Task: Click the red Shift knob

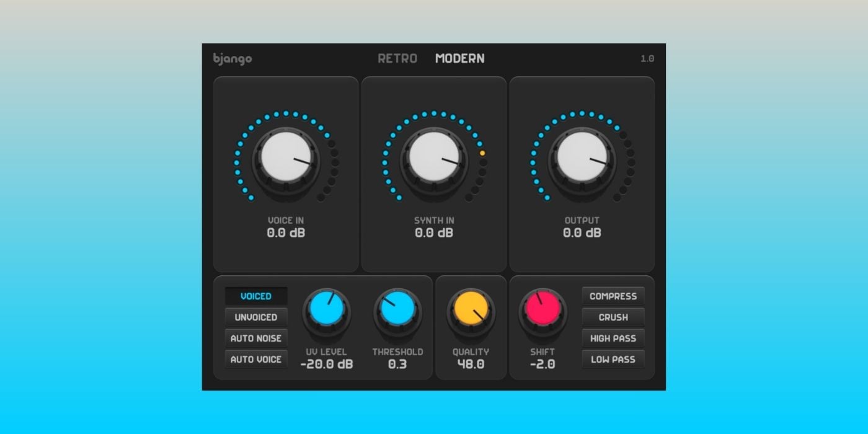Action: click(x=542, y=310)
